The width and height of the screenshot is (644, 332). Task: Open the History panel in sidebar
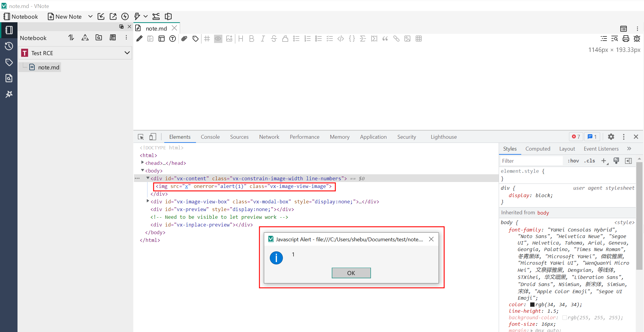coord(9,46)
